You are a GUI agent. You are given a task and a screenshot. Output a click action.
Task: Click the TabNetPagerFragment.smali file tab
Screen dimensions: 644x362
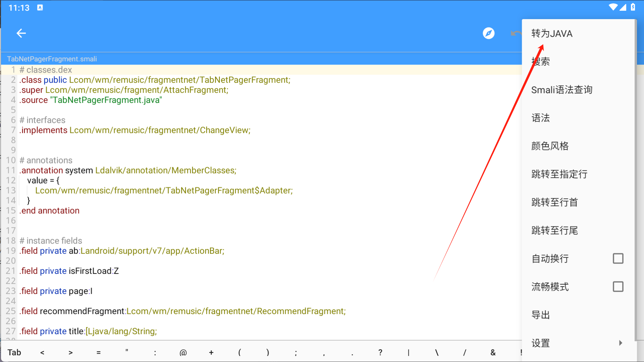52,59
